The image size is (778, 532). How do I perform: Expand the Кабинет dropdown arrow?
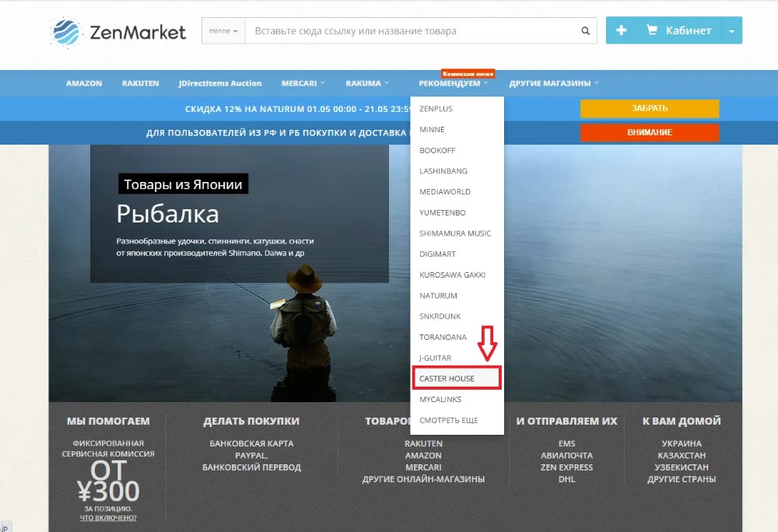point(732,31)
